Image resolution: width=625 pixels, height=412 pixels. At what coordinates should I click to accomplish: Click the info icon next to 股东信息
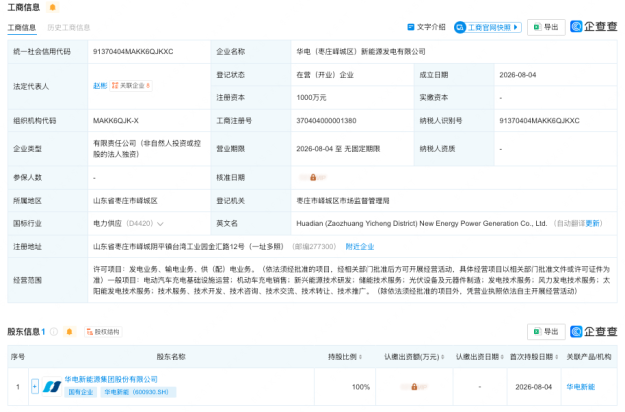[x=54, y=332]
